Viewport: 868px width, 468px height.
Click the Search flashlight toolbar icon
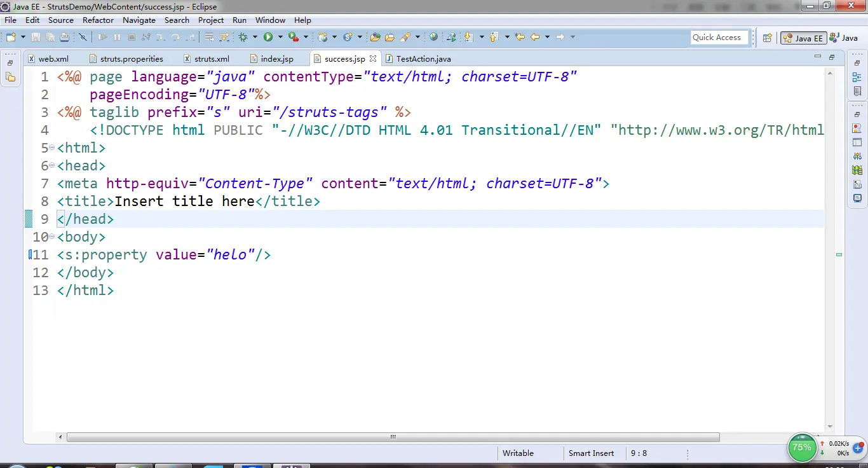coord(405,37)
